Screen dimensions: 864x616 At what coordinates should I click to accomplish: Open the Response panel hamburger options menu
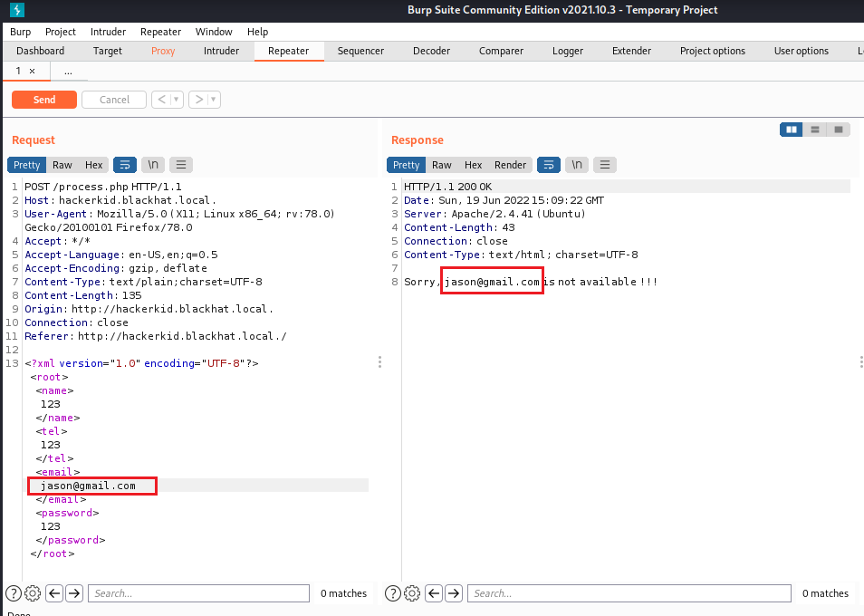pos(604,165)
